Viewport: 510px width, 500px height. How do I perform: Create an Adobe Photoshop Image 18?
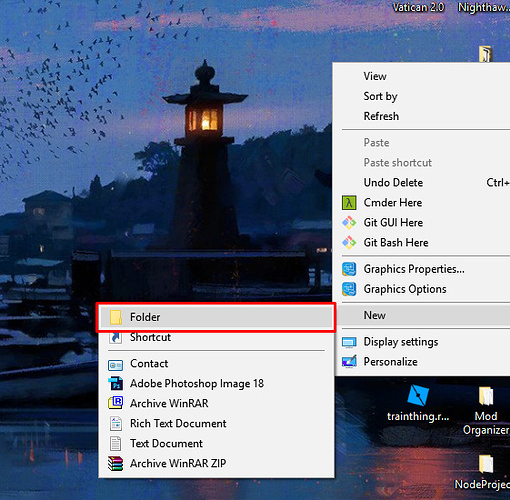pos(216,384)
